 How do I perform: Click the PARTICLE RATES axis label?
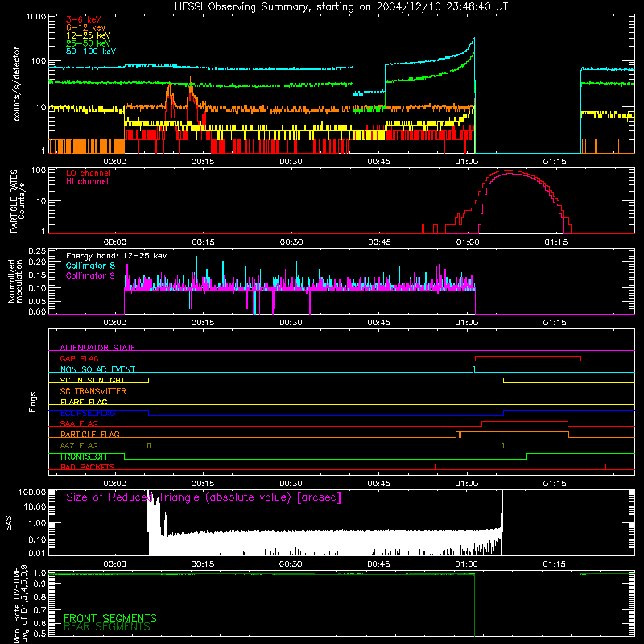pos(17,201)
